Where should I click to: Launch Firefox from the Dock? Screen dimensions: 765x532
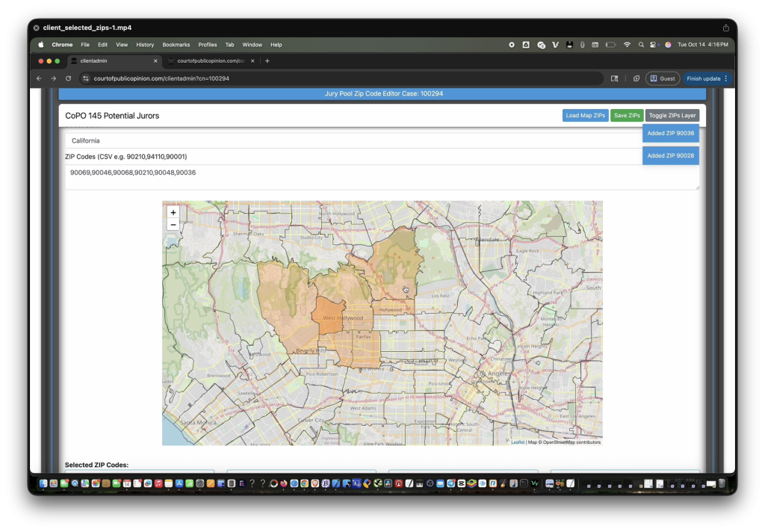click(283, 483)
